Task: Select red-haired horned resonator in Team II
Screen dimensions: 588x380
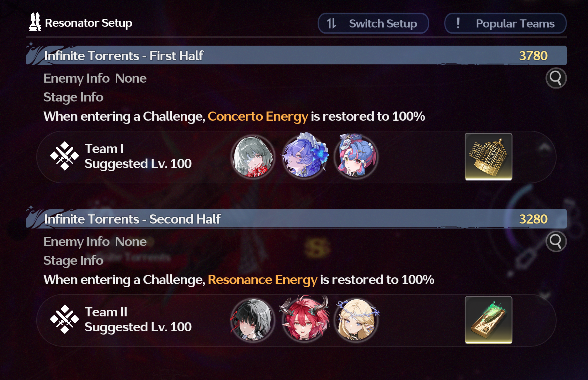Action: coord(305,319)
